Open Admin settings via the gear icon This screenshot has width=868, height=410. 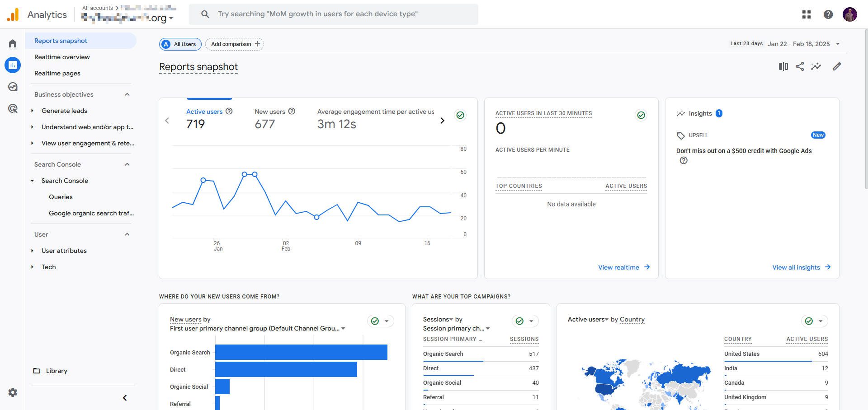[x=12, y=392]
